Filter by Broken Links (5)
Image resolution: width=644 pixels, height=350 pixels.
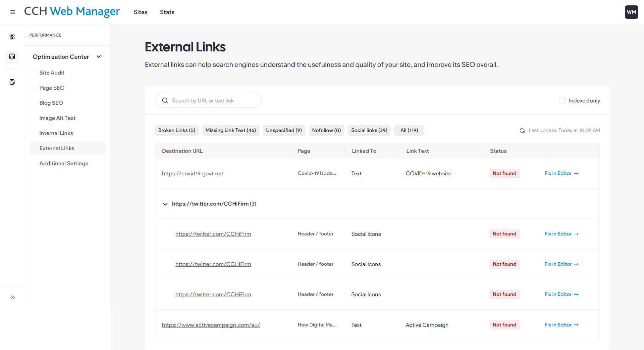point(177,130)
